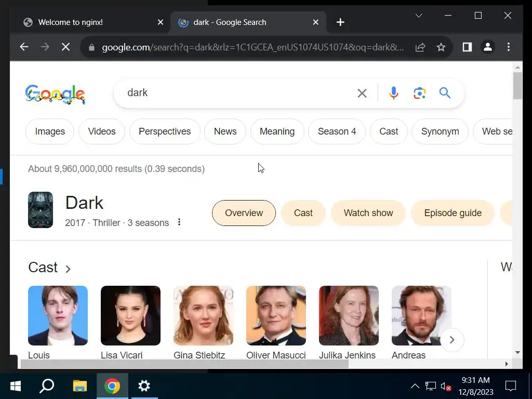The width and height of the screenshot is (532, 399).
Task: Click the vertical scrollbar down arrow
Action: [x=517, y=353]
